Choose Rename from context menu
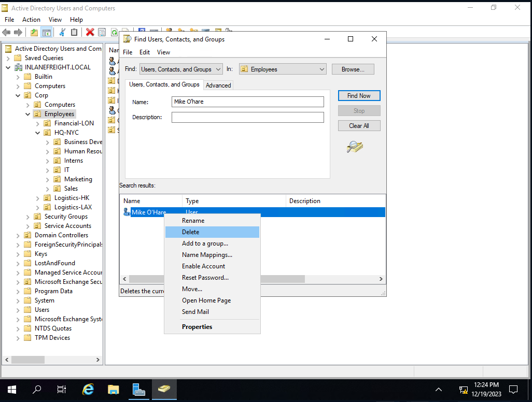 coord(213,221)
